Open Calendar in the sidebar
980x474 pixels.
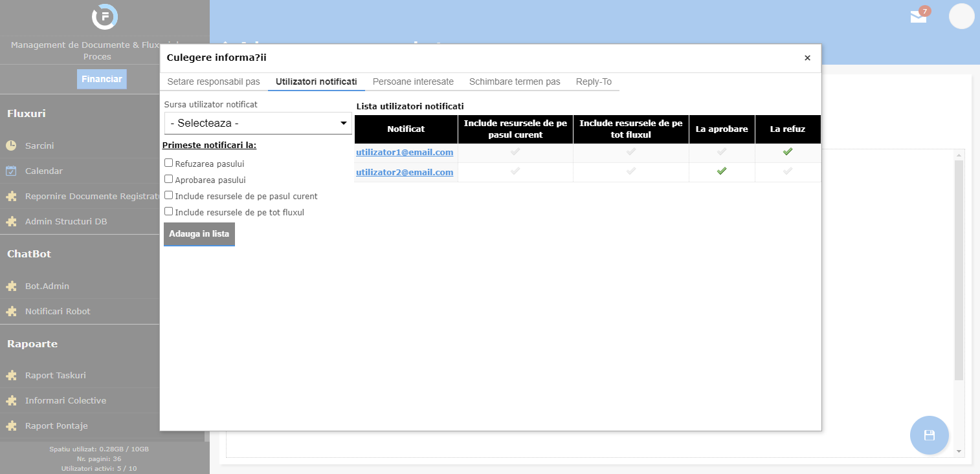coord(44,171)
